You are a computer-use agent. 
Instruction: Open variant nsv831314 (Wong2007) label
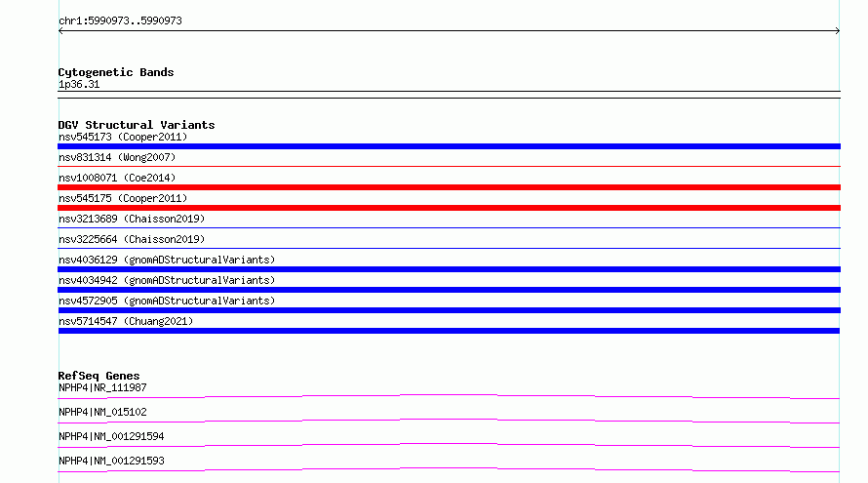[x=117, y=157]
